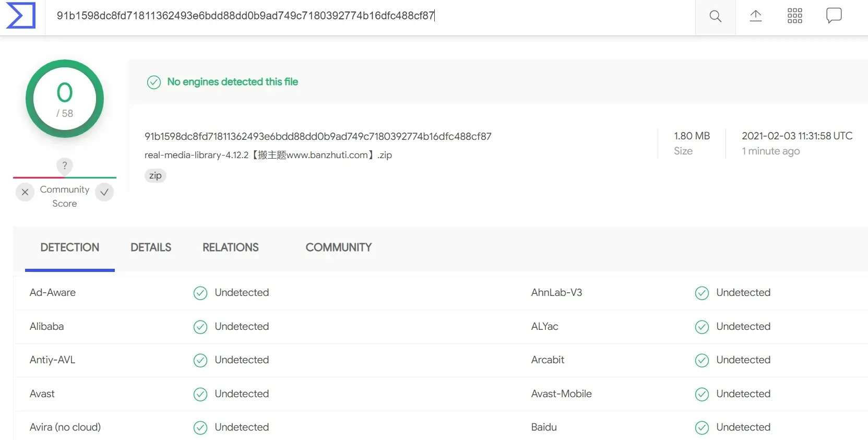The width and height of the screenshot is (868, 440).
Task: Click the check icon in the Ad-Aware row
Action: click(200, 293)
